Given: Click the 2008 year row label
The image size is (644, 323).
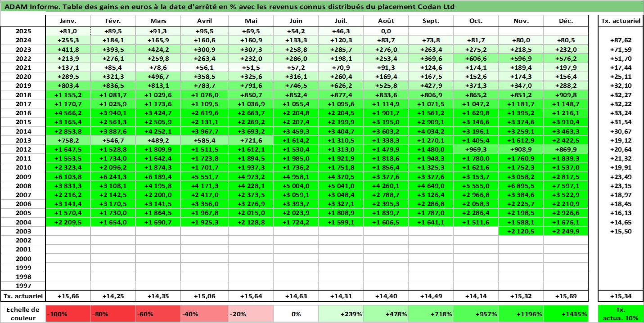Looking at the screenshot, I should click(23, 186).
